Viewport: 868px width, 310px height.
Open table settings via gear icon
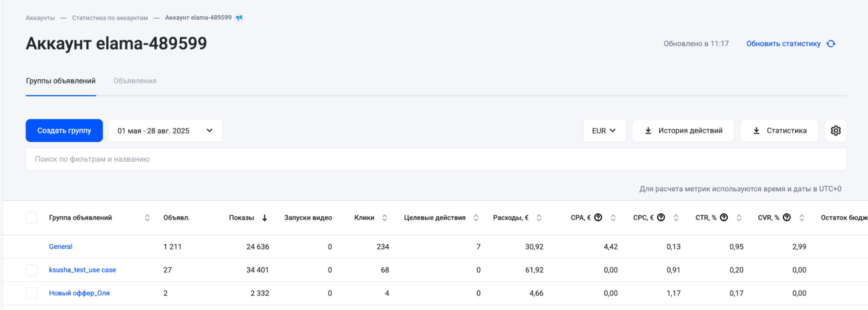(x=835, y=130)
